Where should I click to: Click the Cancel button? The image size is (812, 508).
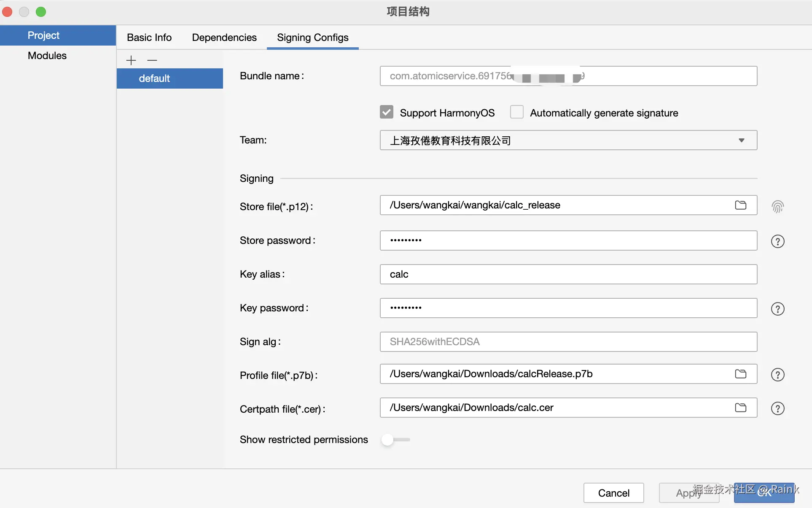(613, 493)
